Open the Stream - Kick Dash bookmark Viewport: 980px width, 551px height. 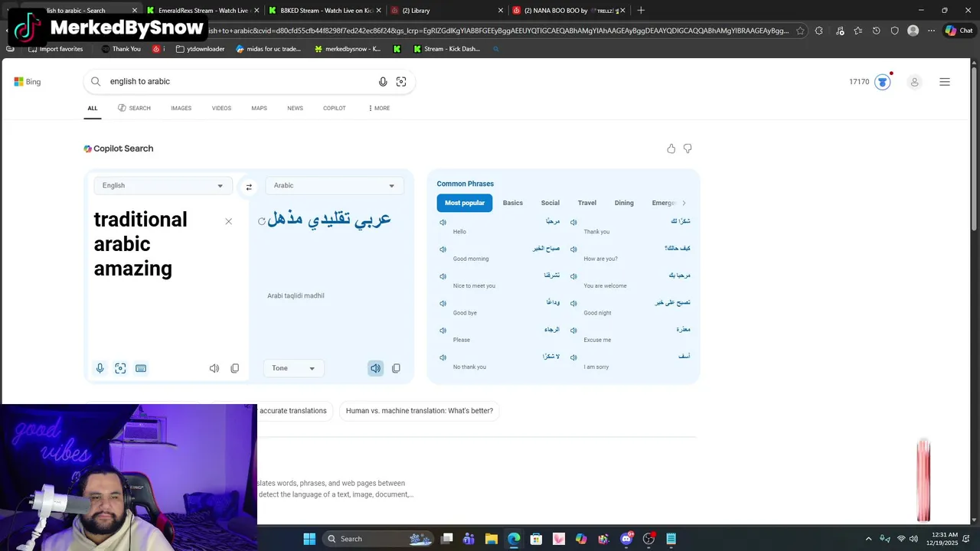point(447,49)
